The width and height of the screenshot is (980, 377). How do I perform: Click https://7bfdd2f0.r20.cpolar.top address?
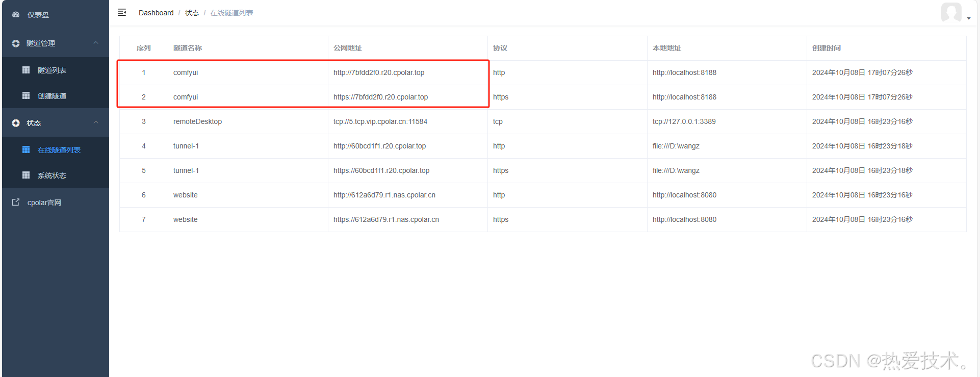pyautogui.click(x=381, y=97)
